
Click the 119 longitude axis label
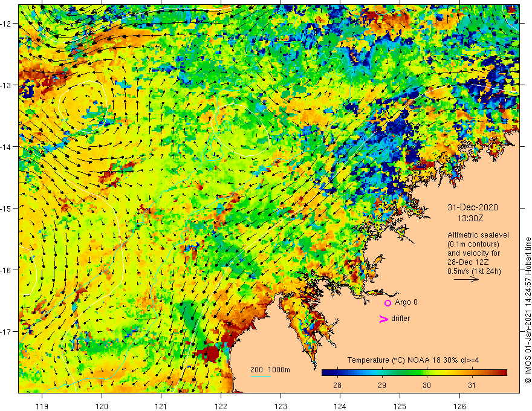click(42, 406)
